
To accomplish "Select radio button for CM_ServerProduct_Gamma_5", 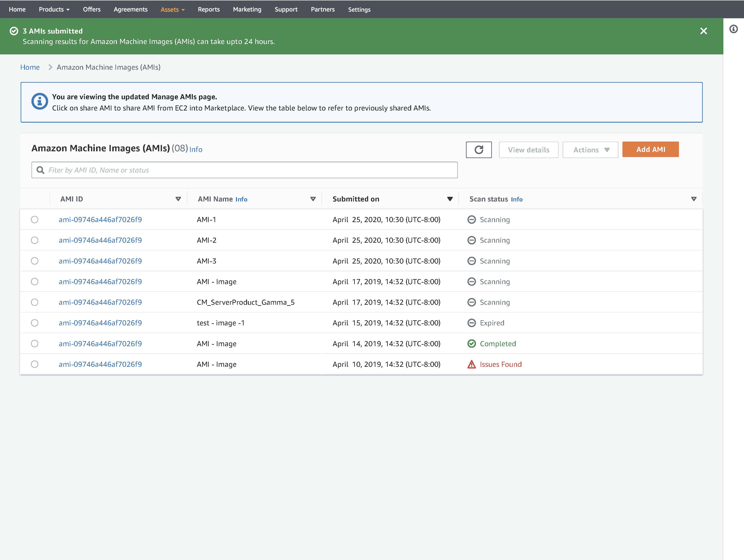I will point(35,302).
